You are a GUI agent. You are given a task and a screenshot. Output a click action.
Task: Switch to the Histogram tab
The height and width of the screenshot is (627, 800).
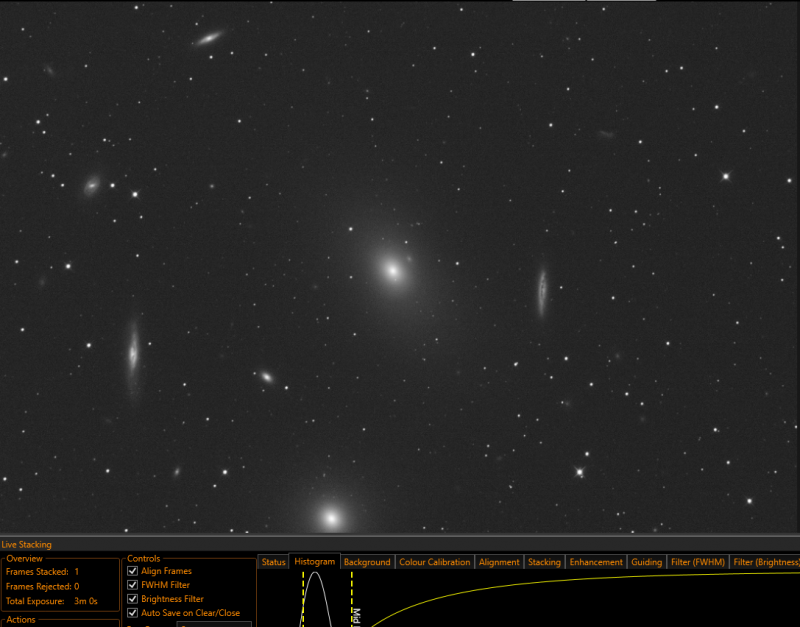[x=314, y=561]
